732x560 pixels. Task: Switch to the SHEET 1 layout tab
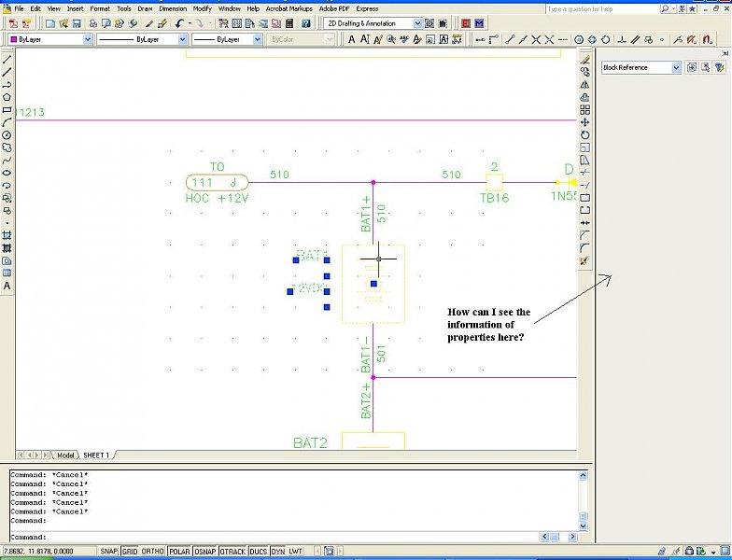[96, 455]
